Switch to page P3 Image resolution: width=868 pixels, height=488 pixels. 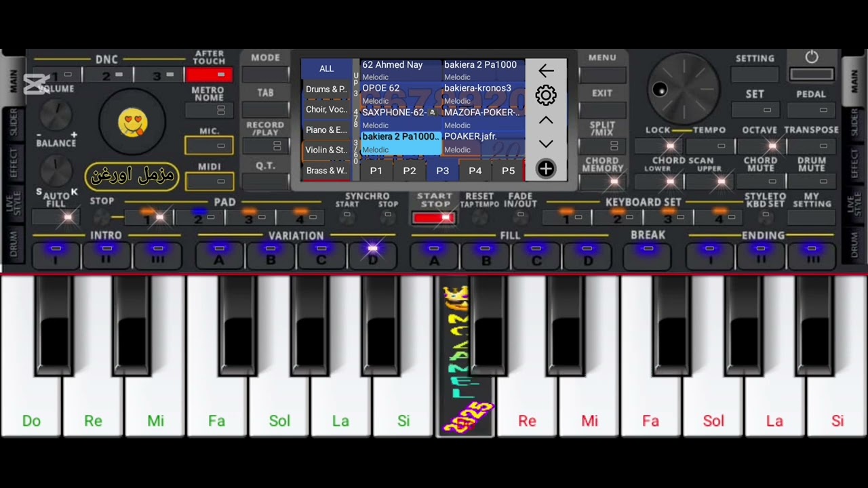pos(442,171)
